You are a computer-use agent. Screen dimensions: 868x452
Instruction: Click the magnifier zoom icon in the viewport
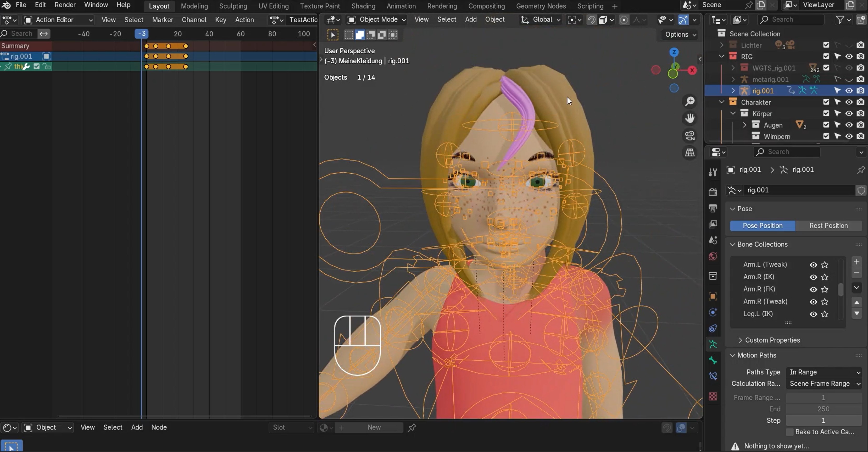690,101
